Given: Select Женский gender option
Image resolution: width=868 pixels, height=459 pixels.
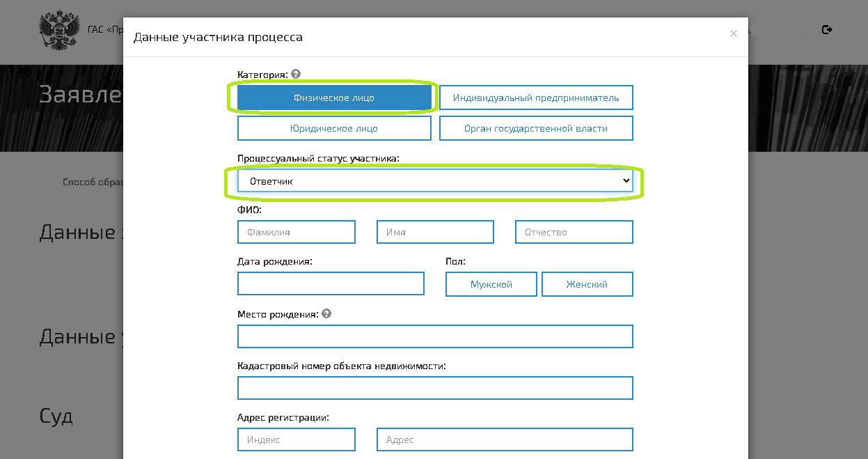Looking at the screenshot, I should [587, 284].
